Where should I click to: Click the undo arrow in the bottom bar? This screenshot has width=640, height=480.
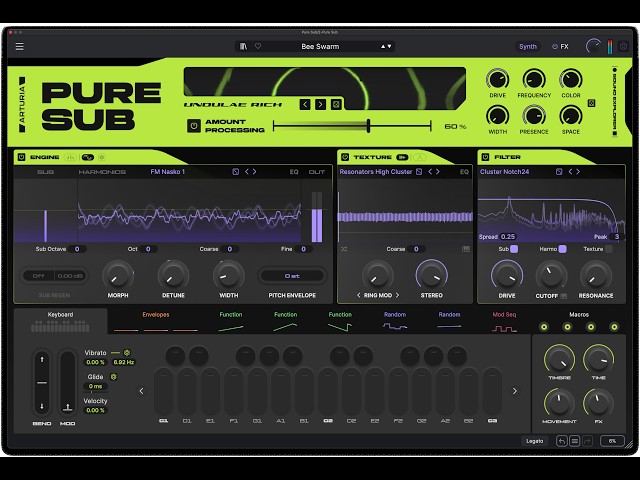pyautogui.click(x=562, y=441)
